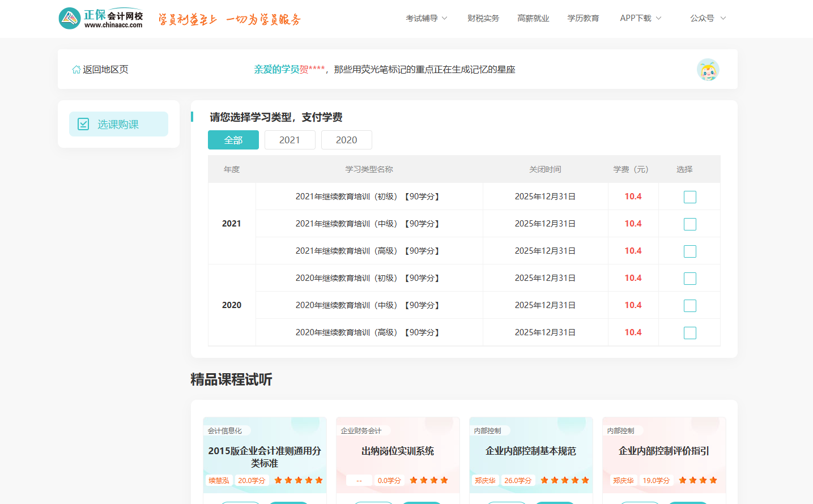Image resolution: width=813 pixels, height=504 pixels.
Task: Tick the 2020年继续教育培训（中级） checkbox
Action: (689, 306)
